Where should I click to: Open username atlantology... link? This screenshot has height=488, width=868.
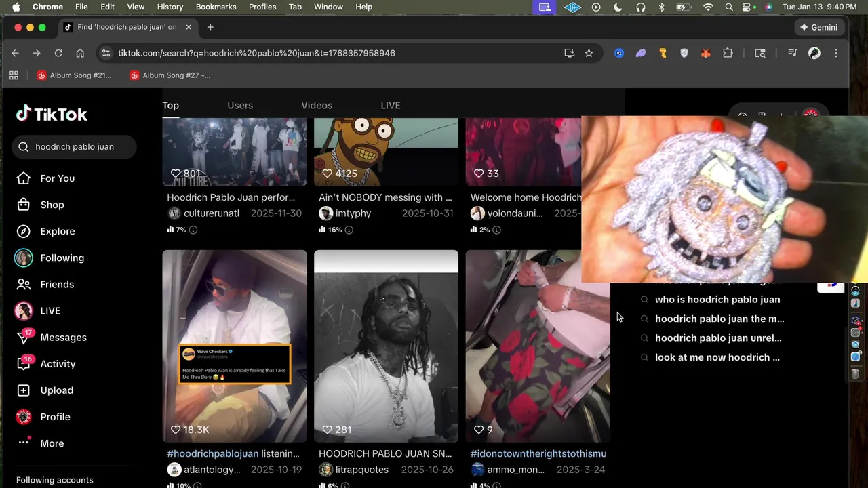click(212, 470)
